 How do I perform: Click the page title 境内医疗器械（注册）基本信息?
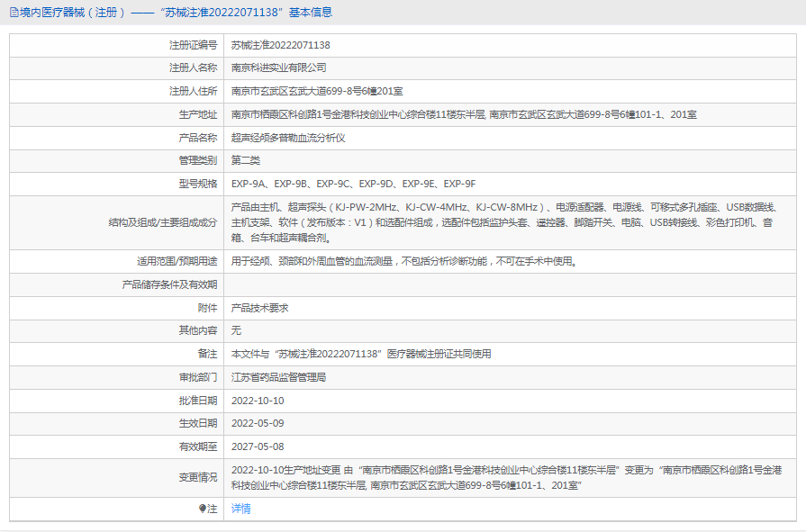coord(176,13)
